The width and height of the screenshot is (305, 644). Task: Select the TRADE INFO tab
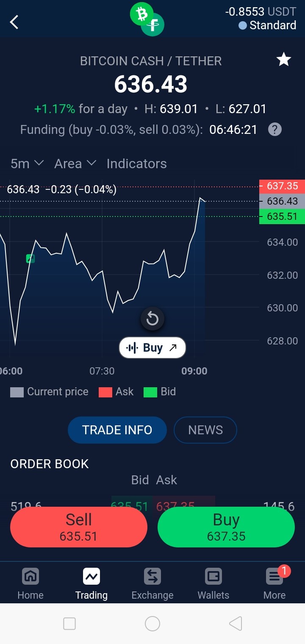(x=117, y=430)
